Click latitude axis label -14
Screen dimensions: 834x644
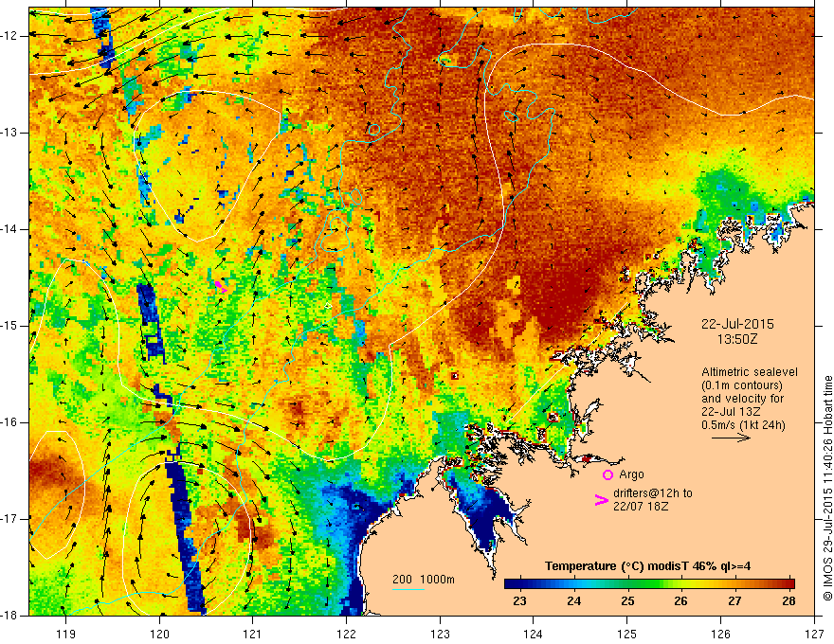tap(10, 229)
